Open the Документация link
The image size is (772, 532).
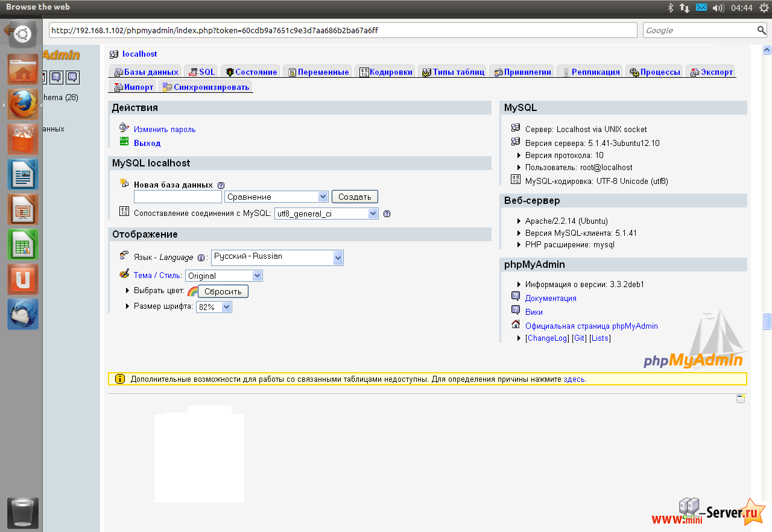click(551, 298)
